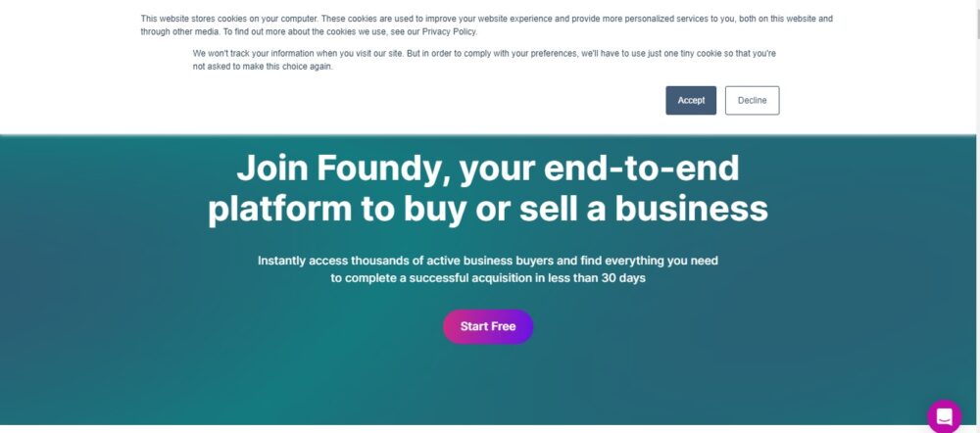Click the Start Free gradient button
The image size is (980, 433).
(487, 326)
